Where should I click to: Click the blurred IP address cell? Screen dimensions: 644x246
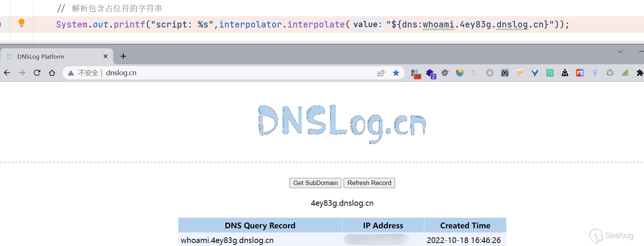click(377, 239)
